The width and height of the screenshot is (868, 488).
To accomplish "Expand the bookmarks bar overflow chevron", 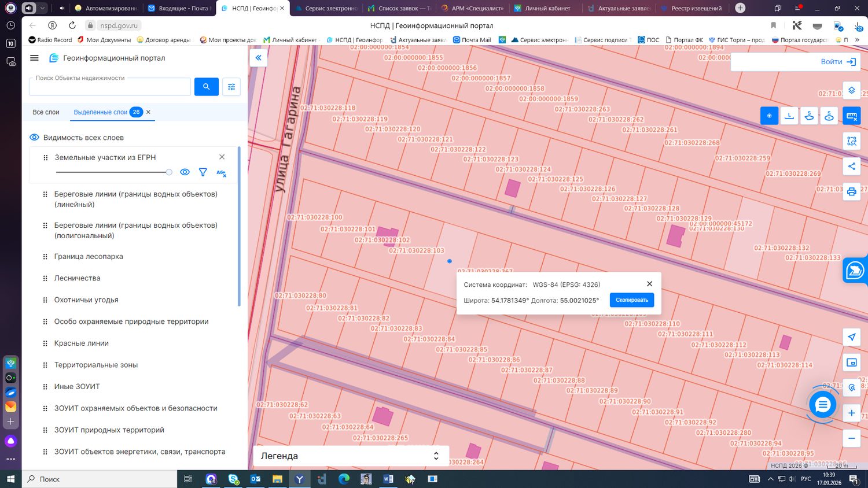I will (857, 40).
